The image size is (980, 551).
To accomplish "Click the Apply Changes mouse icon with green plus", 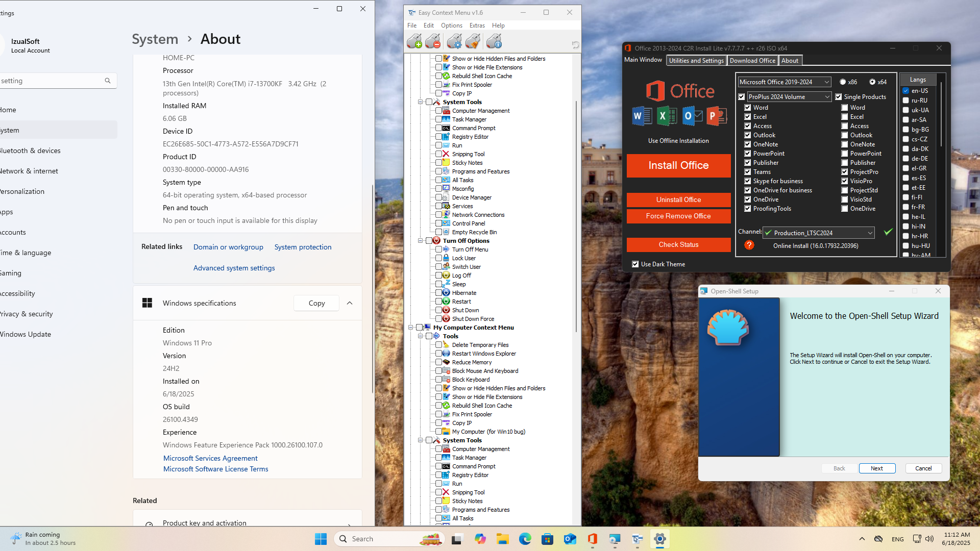I will (x=414, y=41).
